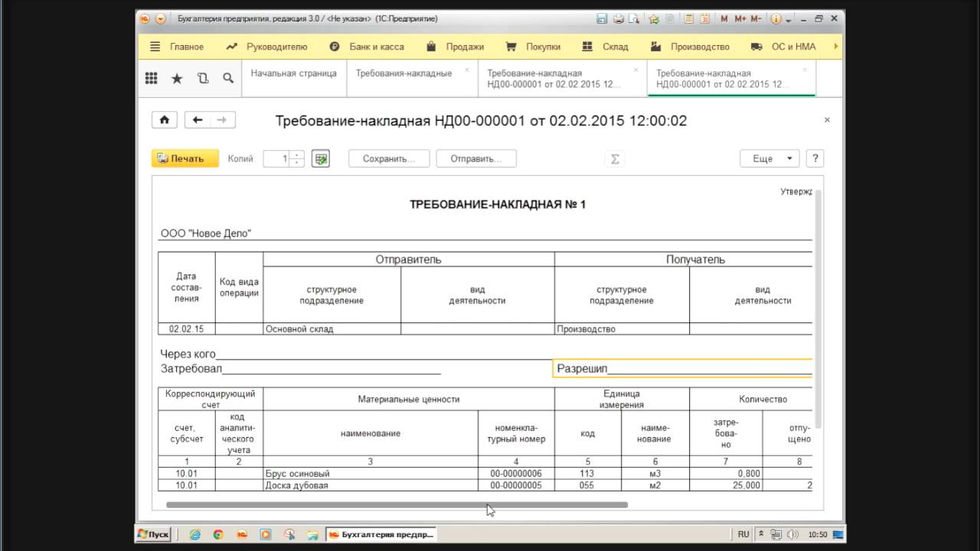The image size is (980, 551).
Task: Show hidden system tray icons
Action: click(x=761, y=534)
